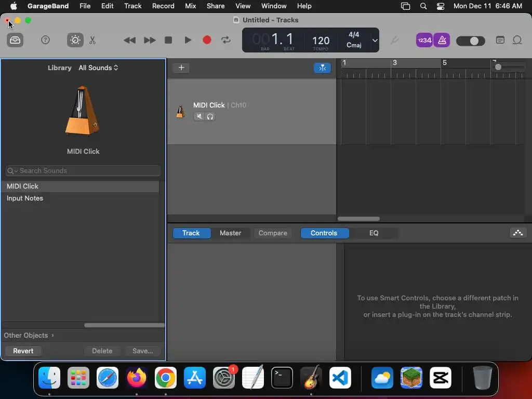Click the Cmaj key signature
Viewport: 532px width, 399px height.
(x=353, y=45)
